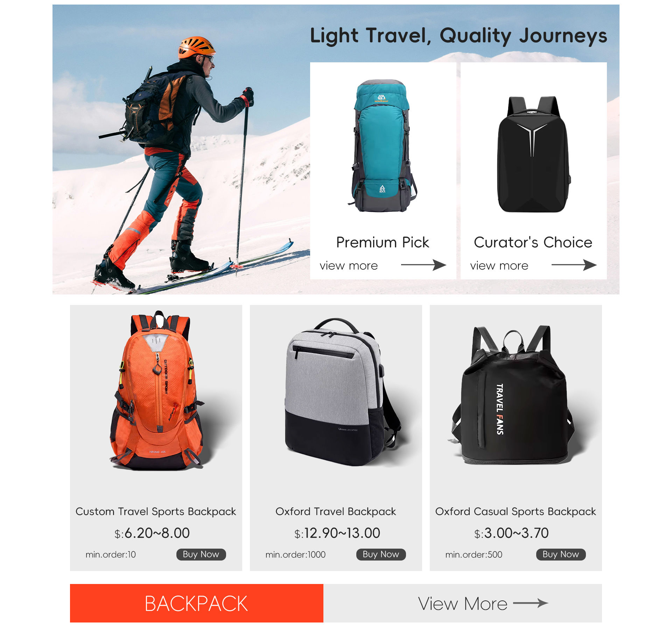Open the Curator's Choice title
Screen dimensions: 672x626
533,242
